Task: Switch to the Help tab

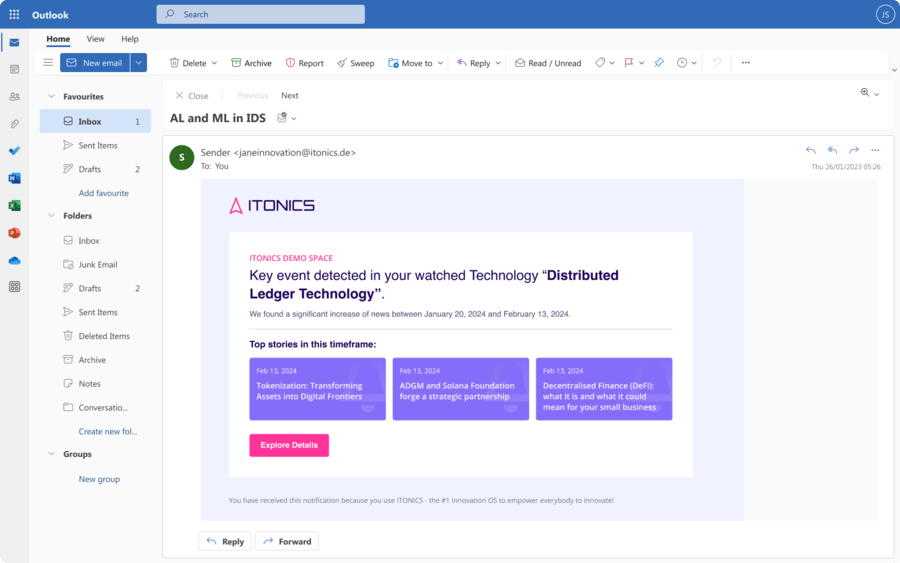Action: (x=130, y=39)
